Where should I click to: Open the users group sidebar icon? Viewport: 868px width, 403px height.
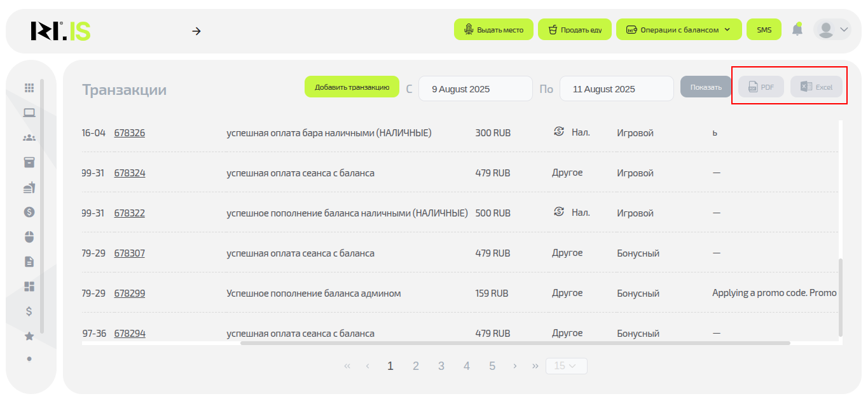point(29,138)
